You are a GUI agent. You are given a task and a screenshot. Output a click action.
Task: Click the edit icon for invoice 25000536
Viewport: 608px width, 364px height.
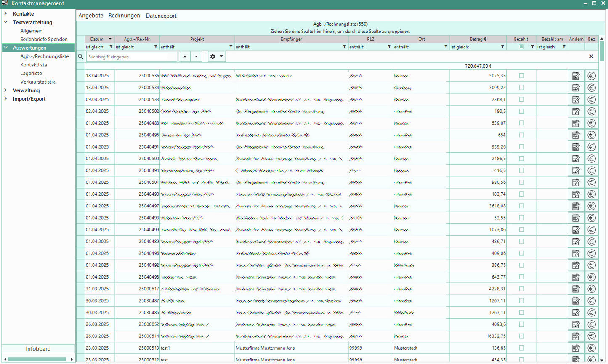click(576, 76)
